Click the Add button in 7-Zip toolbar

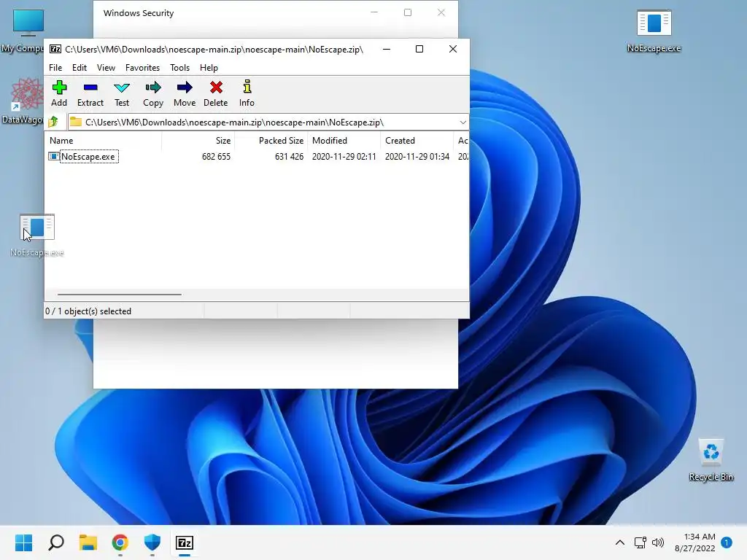[59, 93]
